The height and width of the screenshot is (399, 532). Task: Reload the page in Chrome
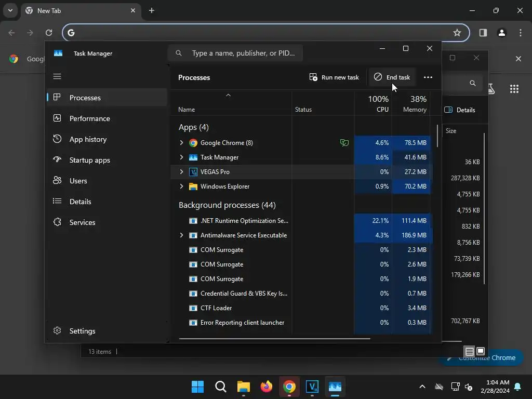pyautogui.click(x=49, y=33)
